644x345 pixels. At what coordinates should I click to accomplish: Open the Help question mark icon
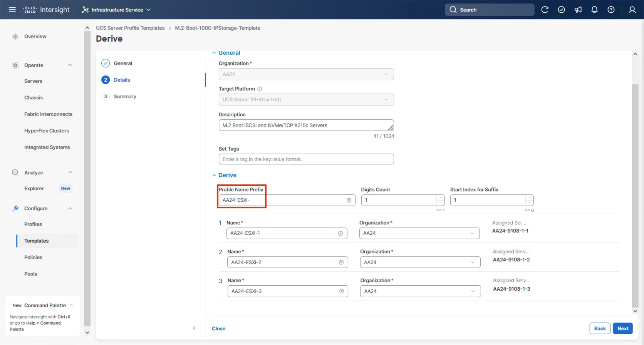[x=611, y=10]
